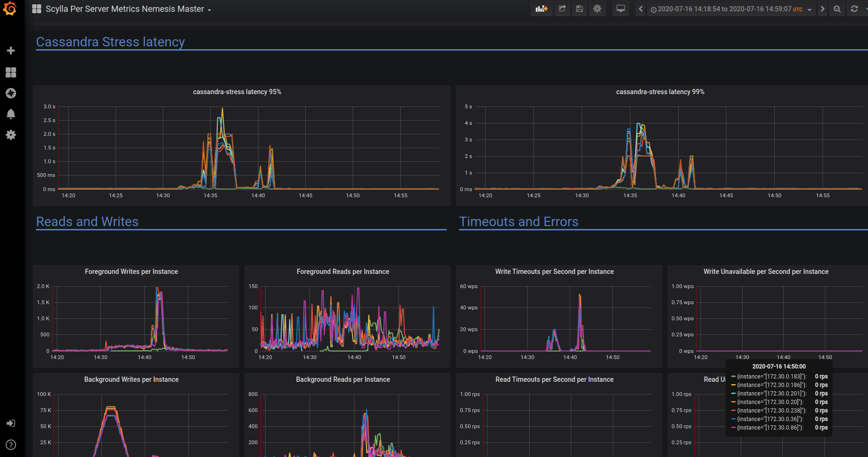Open the cassandra-stress latency 95% panel menu
This screenshot has width=868, height=457.
tap(237, 92)
